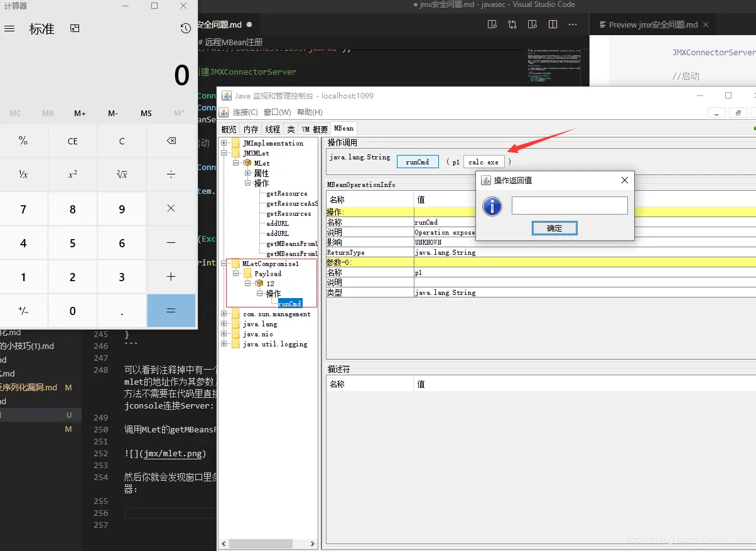The height and width of the screenshot is (551, 756).
Task: Open VS Code split editor icon
Action: 553,24
